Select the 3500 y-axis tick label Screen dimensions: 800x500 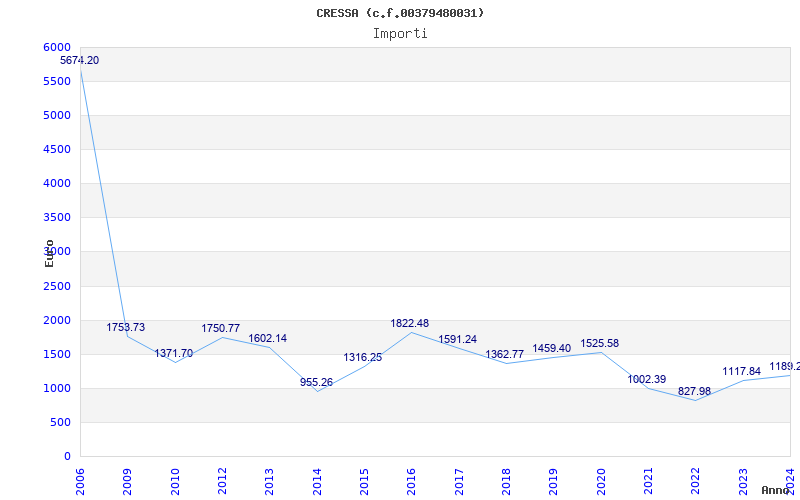[57, 217]
